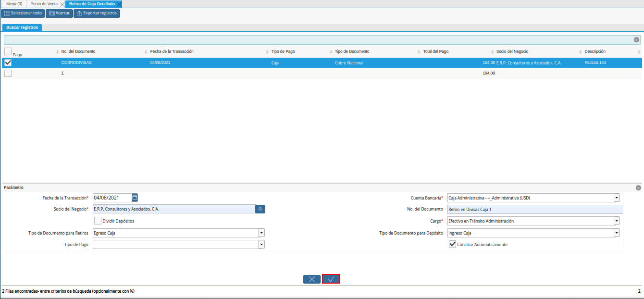Switch to the Menú (3) tab

pyautogui.click(x=14, y=4)
